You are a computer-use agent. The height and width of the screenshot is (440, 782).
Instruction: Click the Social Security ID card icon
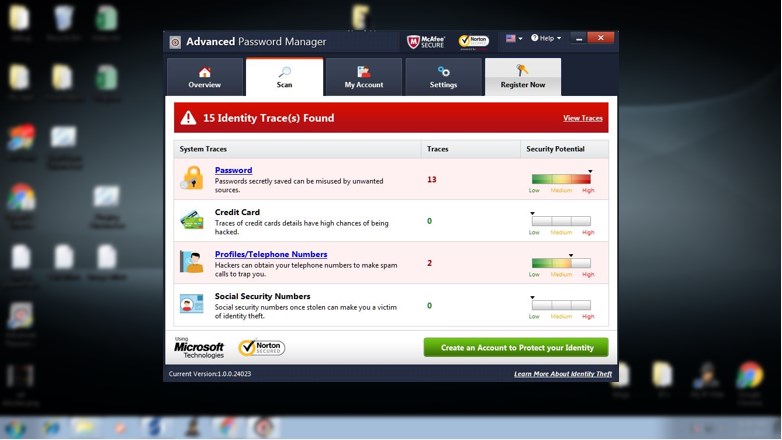[192, 304]
